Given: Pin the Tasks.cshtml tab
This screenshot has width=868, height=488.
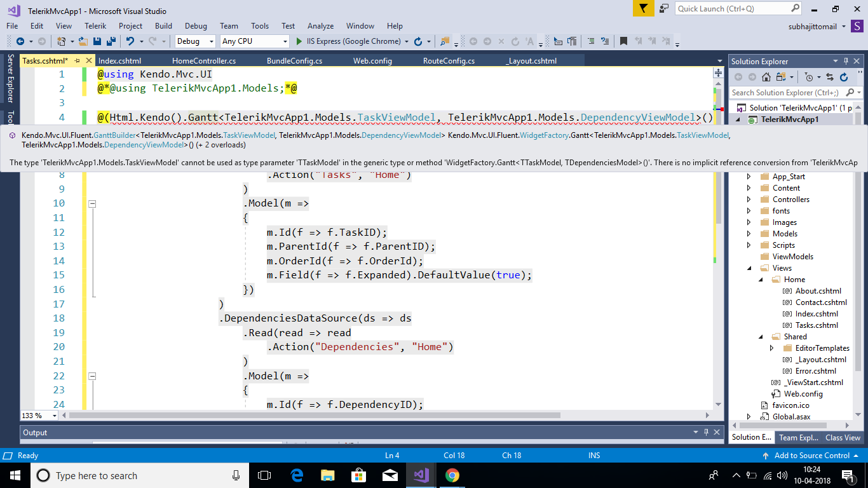Looking at the screenshot, I should (76, 61).
